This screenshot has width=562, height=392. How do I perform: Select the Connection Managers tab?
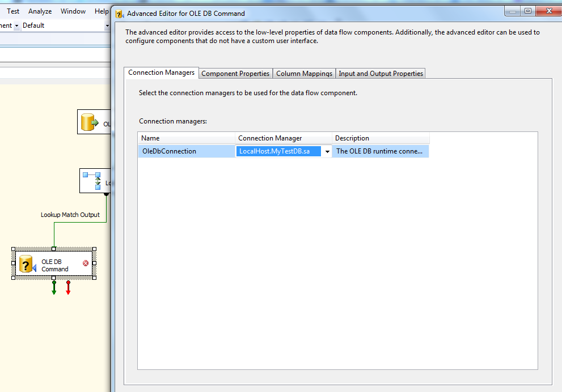161,73
